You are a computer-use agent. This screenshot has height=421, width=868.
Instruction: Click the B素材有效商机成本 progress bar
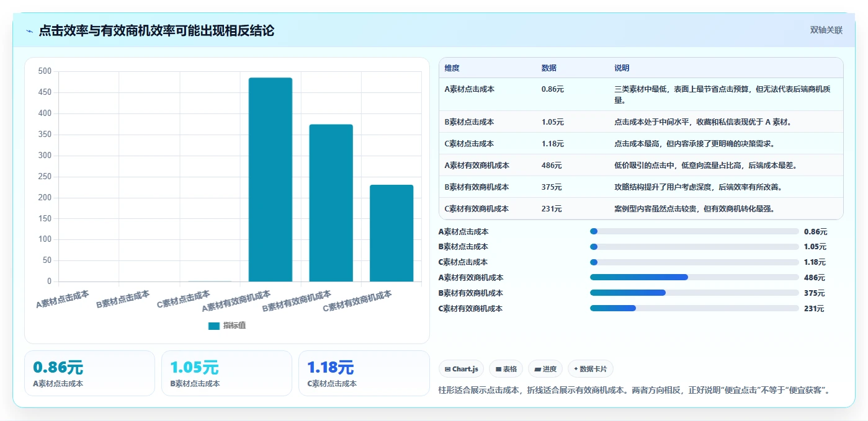(x=694, y=293)
